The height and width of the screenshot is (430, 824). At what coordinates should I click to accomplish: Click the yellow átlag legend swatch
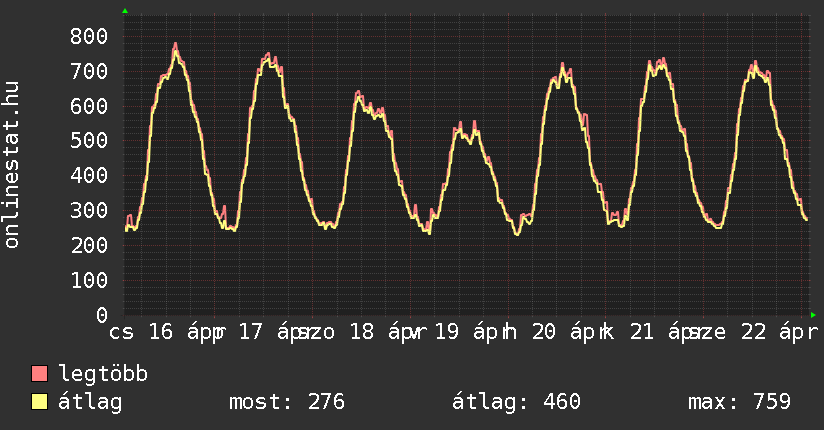pyautogui.click(x=40, y=403)
